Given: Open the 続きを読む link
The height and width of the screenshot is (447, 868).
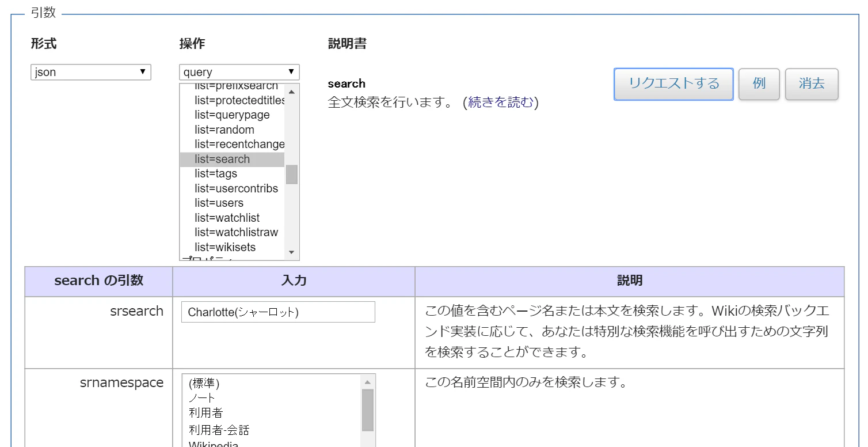Looking at the screenshot, I should (x=501, y=103).
